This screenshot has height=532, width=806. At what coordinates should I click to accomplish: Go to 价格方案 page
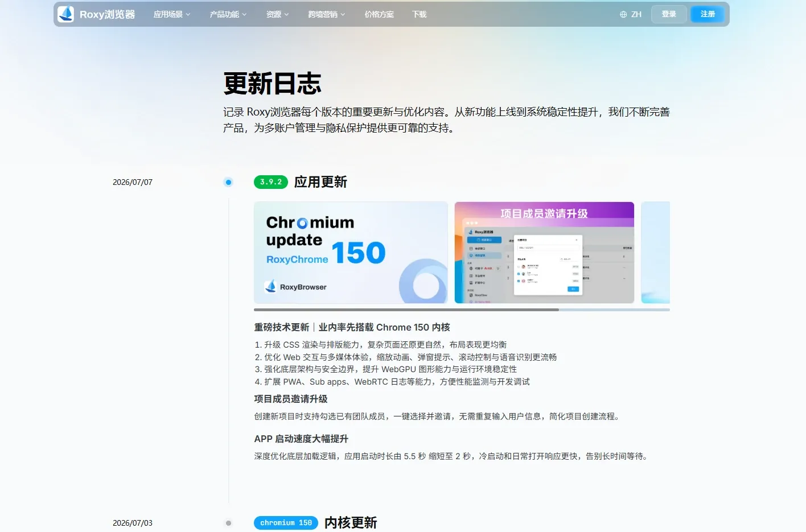(379, 14)
